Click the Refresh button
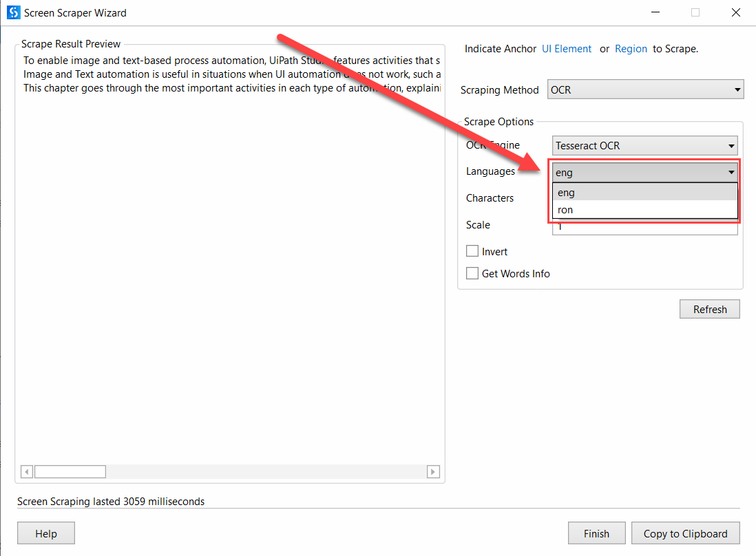Image resolution: width=756 pixels, height=556 pixels. 710,310
